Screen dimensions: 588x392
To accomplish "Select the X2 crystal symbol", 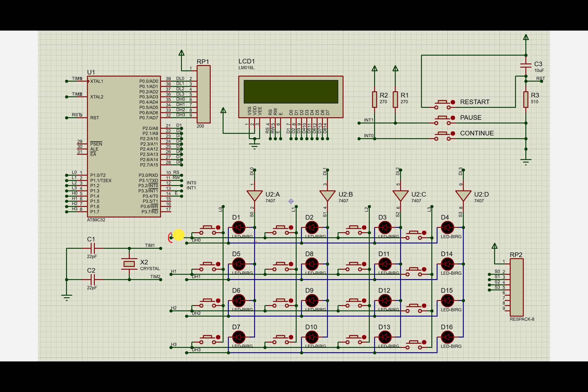I will (x=129, y=264).
